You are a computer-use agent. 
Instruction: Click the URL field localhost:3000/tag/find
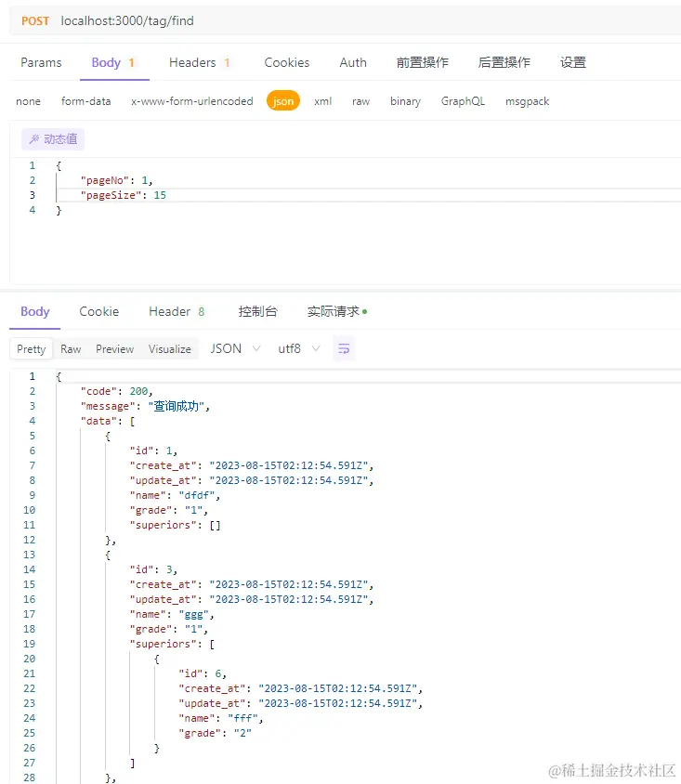coord(127,21)
